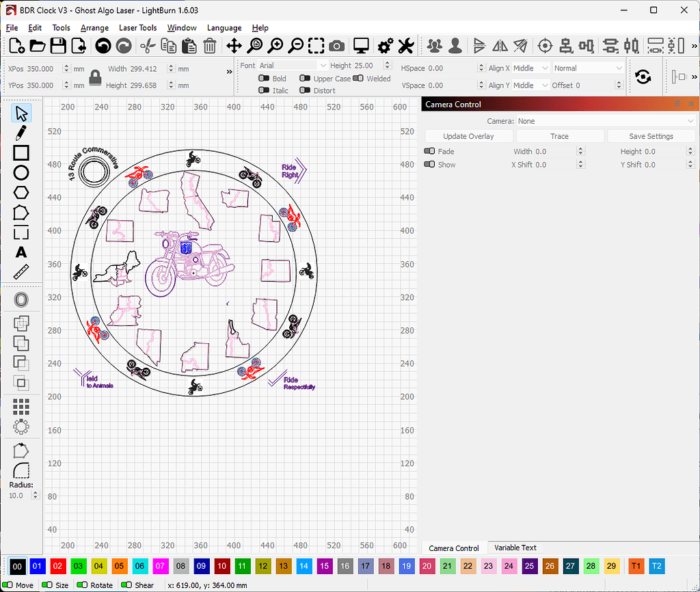Open the camera capture tool icon
Viewport: 700px width, 592px height.
coord(336,46)
